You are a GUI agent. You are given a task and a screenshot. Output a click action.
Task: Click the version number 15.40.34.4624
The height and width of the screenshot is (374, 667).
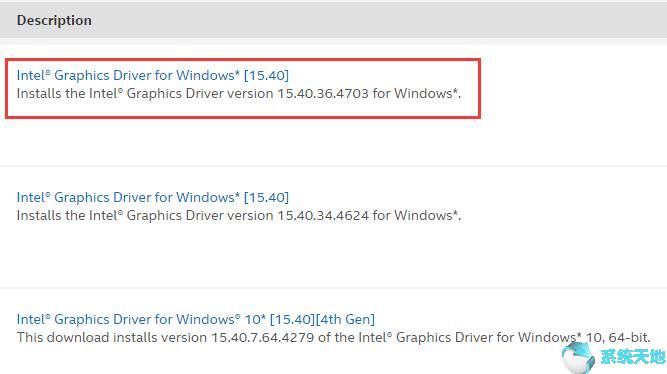click(323, 216)
